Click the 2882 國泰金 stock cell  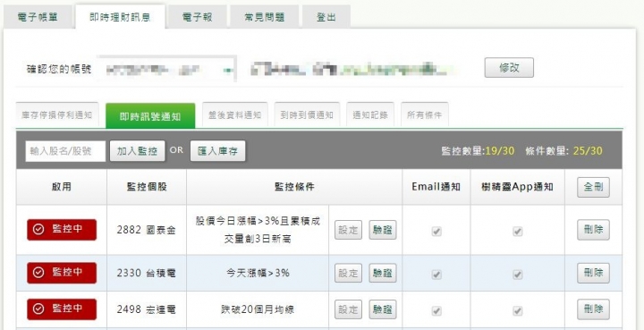(146, 230)
